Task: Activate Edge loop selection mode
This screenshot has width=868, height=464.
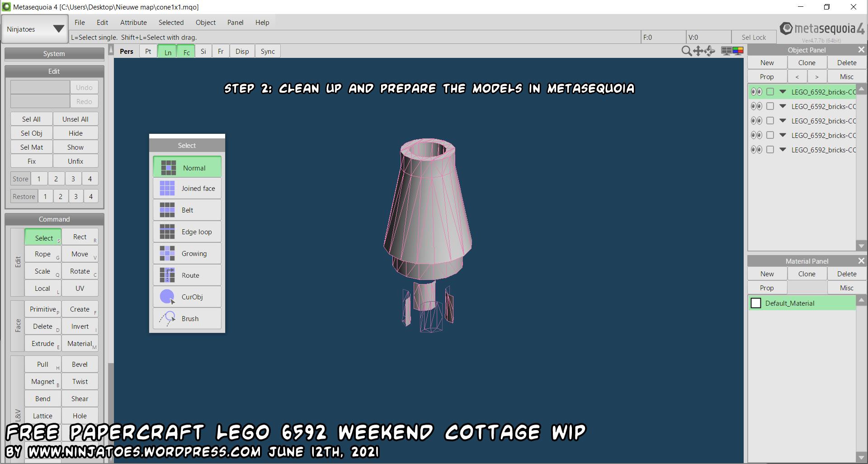Action: (x=187, y=232)
